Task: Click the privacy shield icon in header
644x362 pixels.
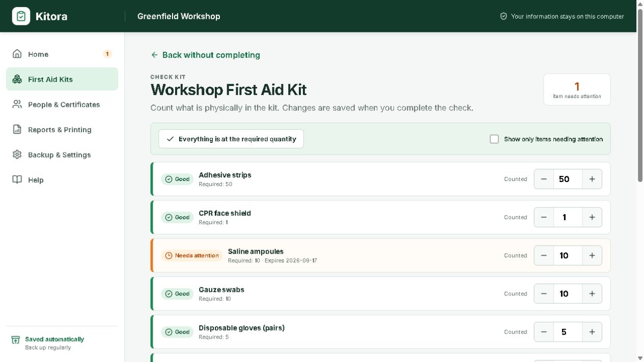Action: pyautogui.click(x=503, y=16)
